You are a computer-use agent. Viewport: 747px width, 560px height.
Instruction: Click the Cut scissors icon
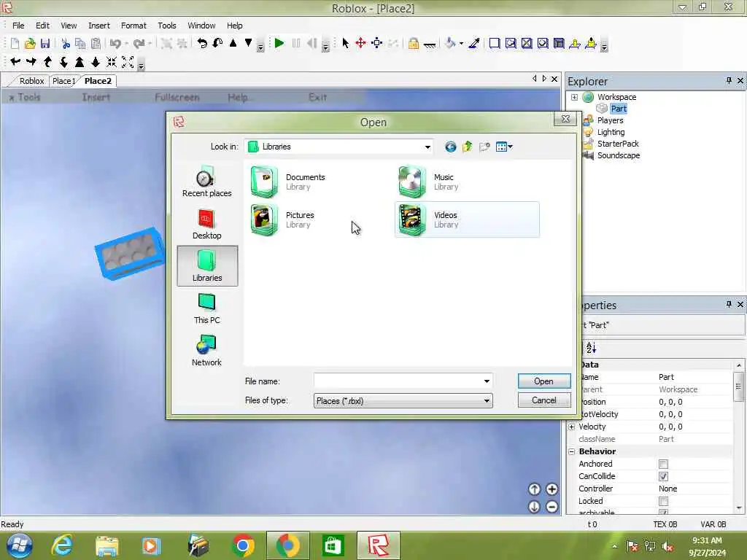pyautogui.click(x=66, y=44)
